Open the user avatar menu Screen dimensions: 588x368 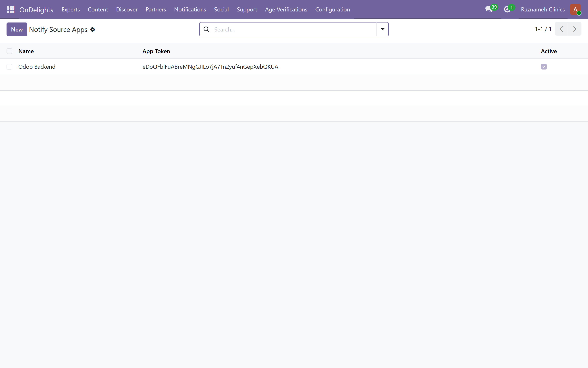(575, 9)
